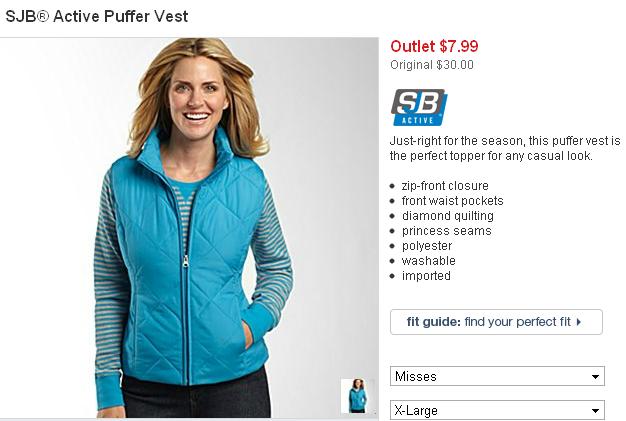Click the Original $30.00 price text
Viewport: 626px width, 421px height.
tap(432, 65)
